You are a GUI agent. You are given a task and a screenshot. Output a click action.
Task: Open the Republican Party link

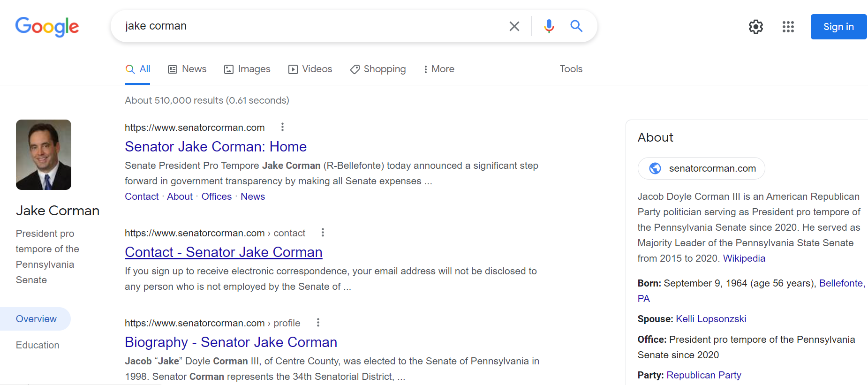pyautogui.click(x=704, y=375)
